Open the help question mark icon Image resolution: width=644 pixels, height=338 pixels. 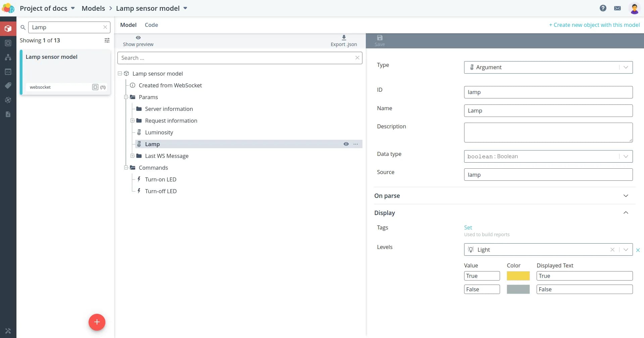(603, 8)
